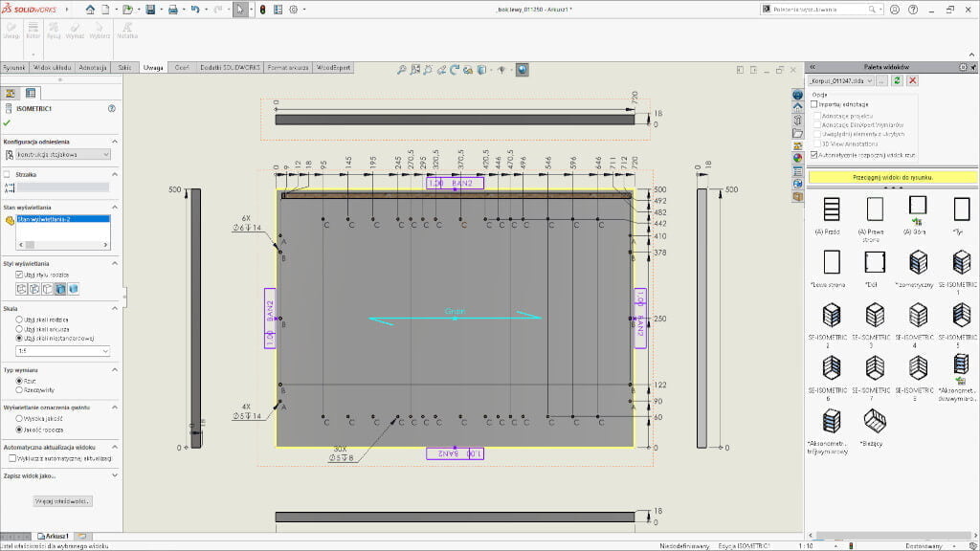Screen dimensions: 980x551
Task: Click the Więcej właściwości button
Action: pos(62,500)
